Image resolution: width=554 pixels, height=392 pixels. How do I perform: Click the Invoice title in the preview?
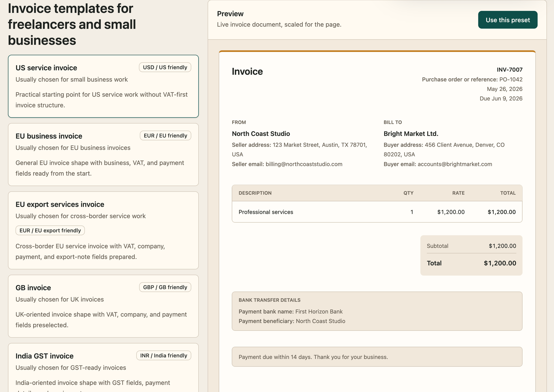click(247, 72)
